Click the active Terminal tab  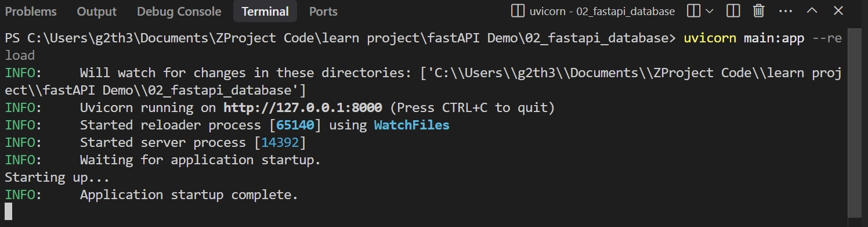click(x=265, y=12)
